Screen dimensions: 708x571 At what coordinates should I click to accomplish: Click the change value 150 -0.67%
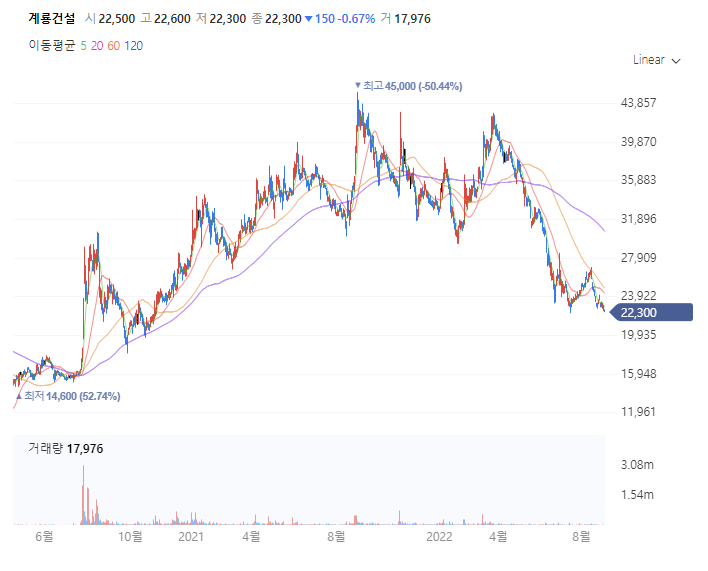(x=340, y=19)
